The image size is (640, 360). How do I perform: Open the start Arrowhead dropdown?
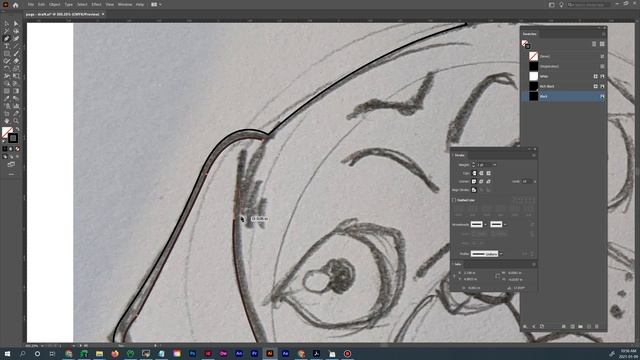tap(485, 224)
